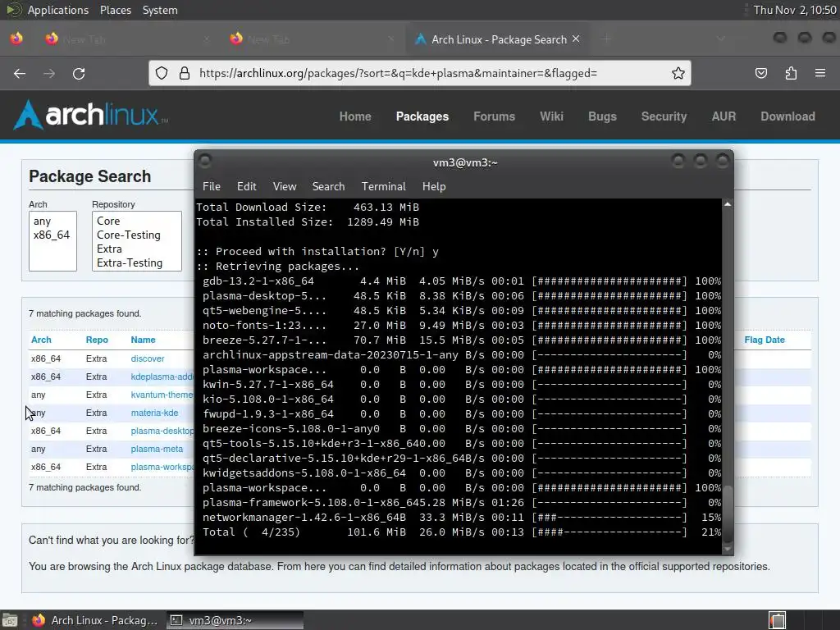840x630 pixels.
Task: Click the workspace switcher icon at bottom right
Action: [x=778, y=620]
